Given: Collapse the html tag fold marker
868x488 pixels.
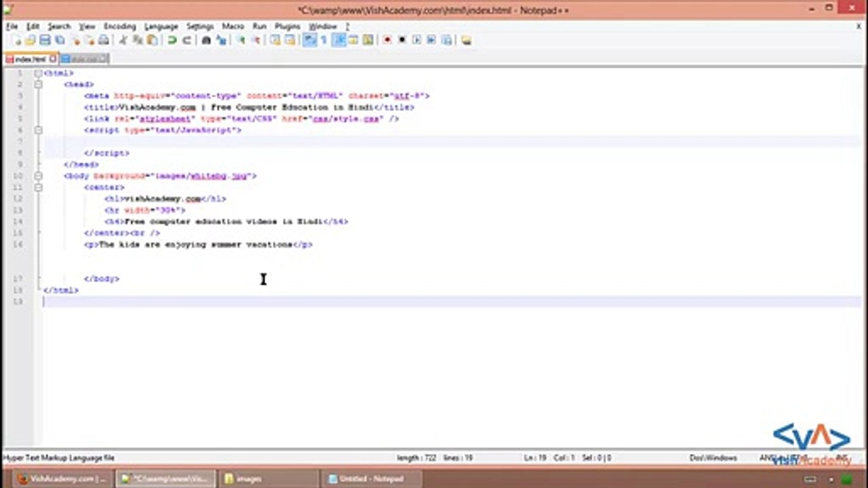Looking at the screenshot, I should (39, 73).
